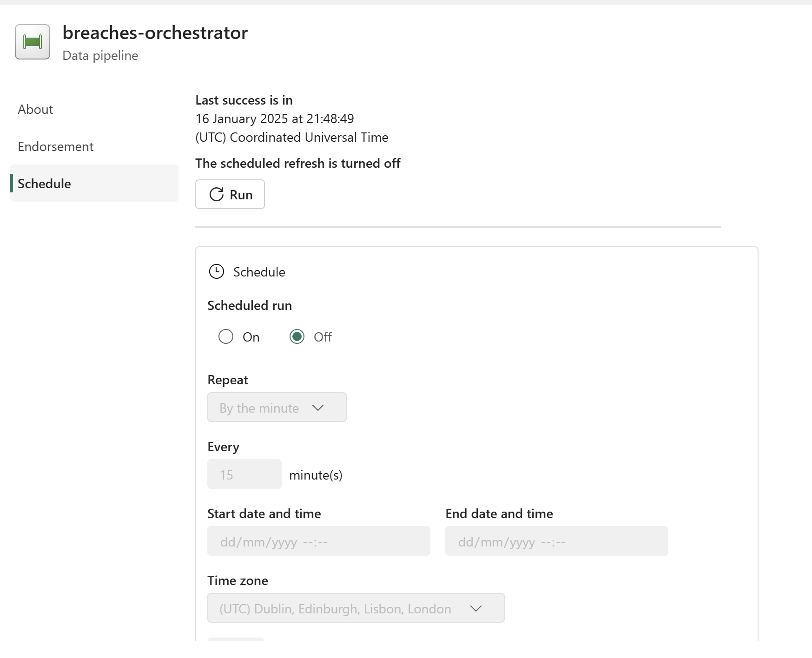Click the data pipeline icon next to breaches-orchestrator

pyautogui.click(x=32, y=42)
